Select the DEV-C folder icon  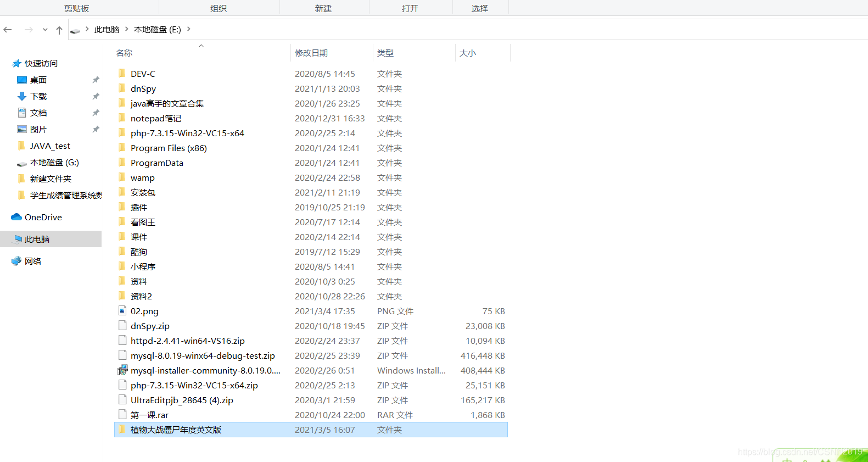point(122,73)
